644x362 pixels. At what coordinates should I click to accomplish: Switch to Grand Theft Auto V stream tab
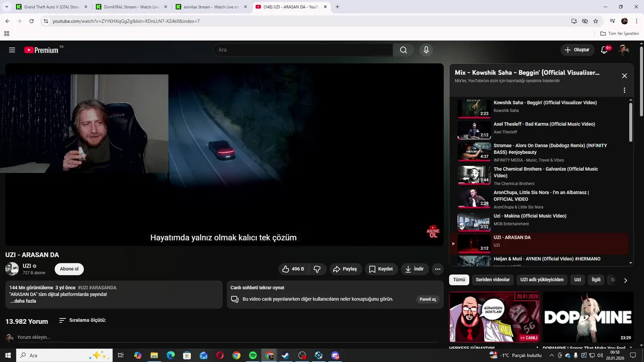(51, 7)
